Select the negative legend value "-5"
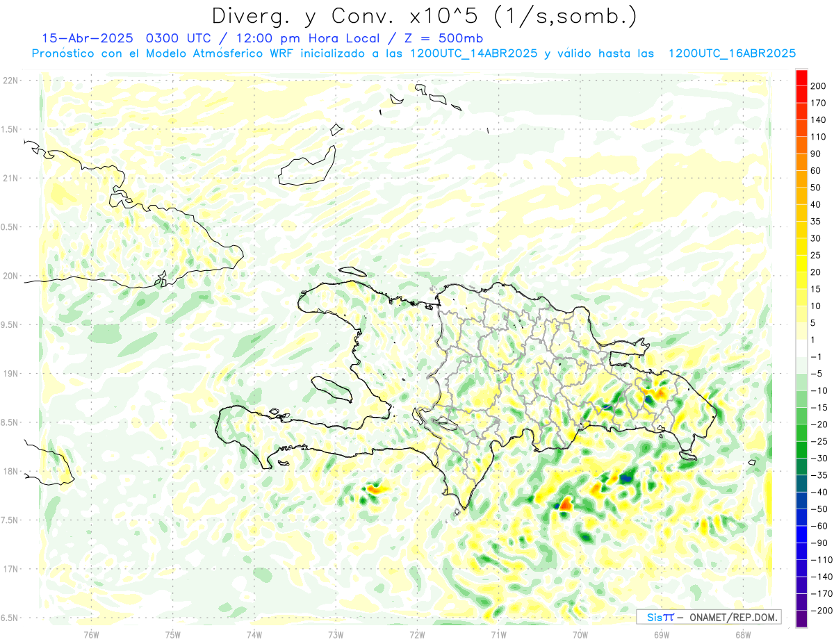 click(x=818, y=374)
